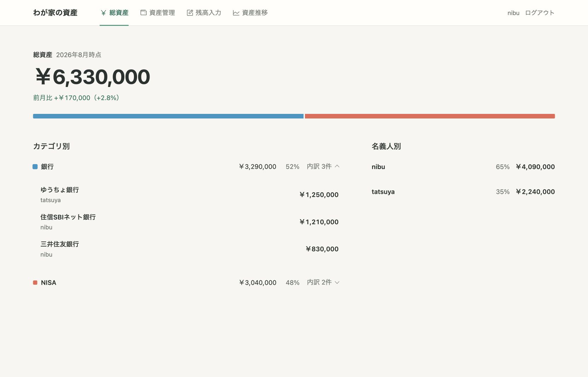Log out via ログアウト
Image resolution: width=588 pixels, height=377 pixels.
(540, 13)
